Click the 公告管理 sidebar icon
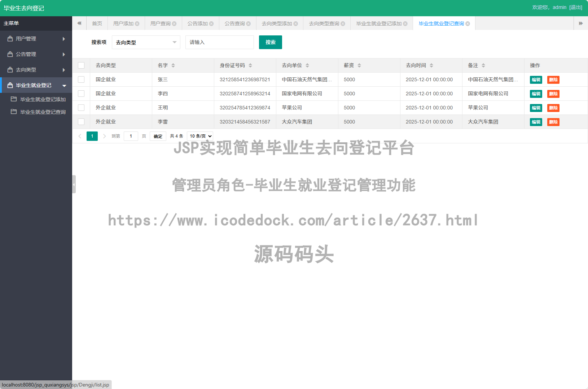Image resolution: width=588 pixels, height=389 pixels. pos(10,54)
